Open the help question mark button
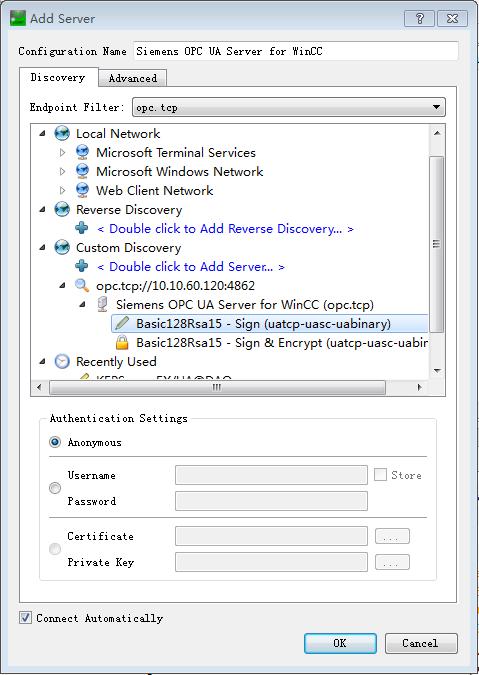This screenshot has width=479, height=675. tap(419, 19)
